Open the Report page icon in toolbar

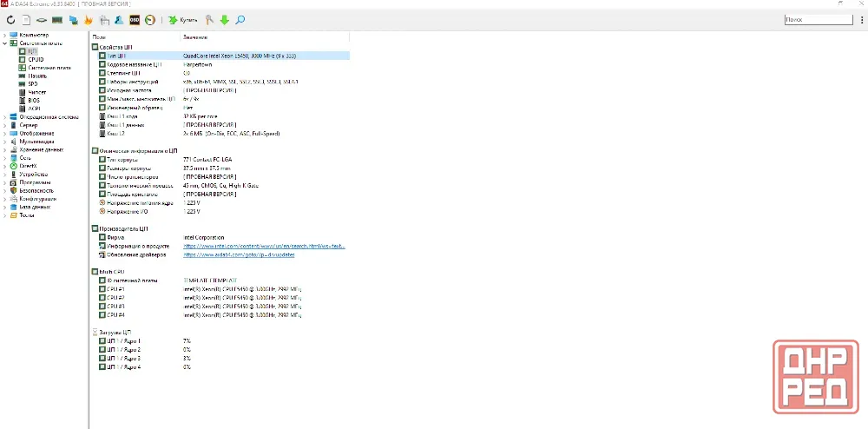click(26, 20)
